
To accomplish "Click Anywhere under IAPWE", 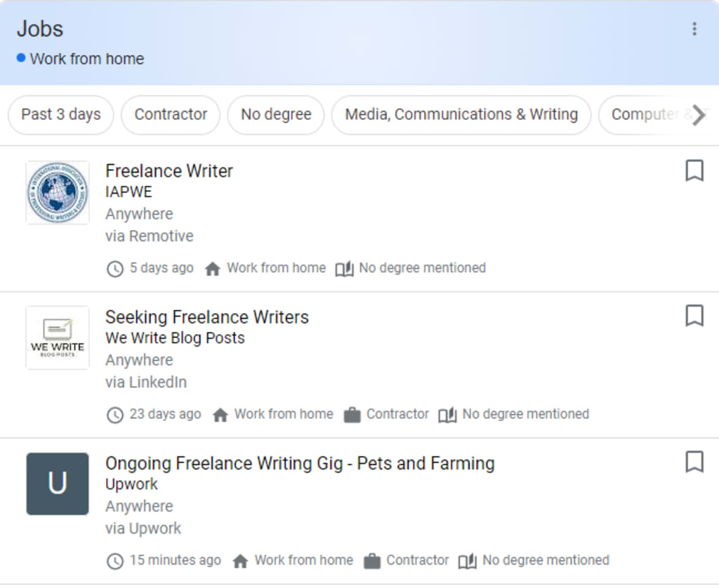I will [139, 214].
